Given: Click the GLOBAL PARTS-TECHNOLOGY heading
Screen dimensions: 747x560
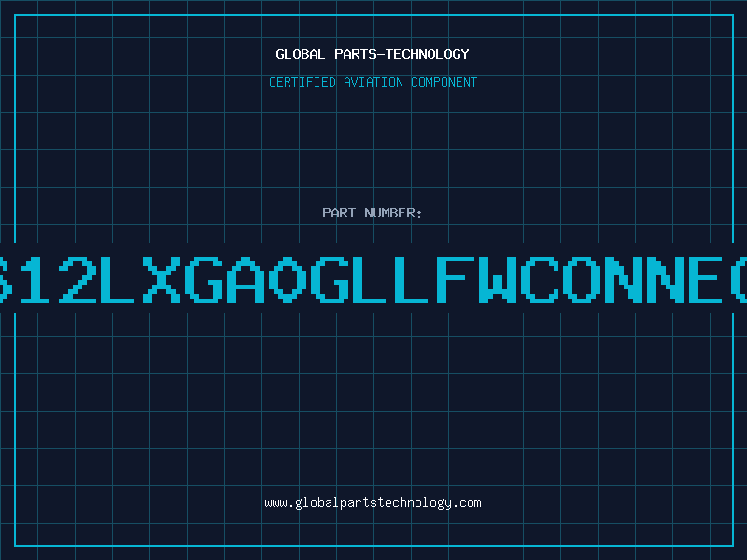Looking at the screenshot, I should (373, 54).
